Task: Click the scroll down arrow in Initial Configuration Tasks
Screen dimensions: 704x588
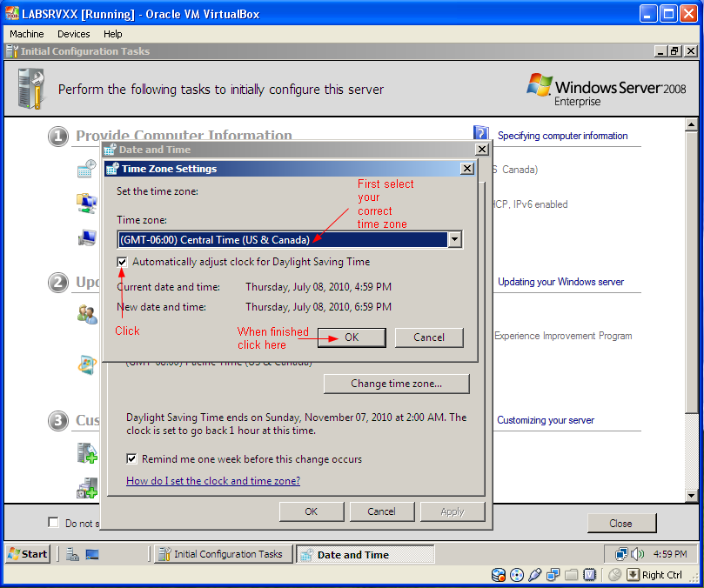Action: click(692, 496)
